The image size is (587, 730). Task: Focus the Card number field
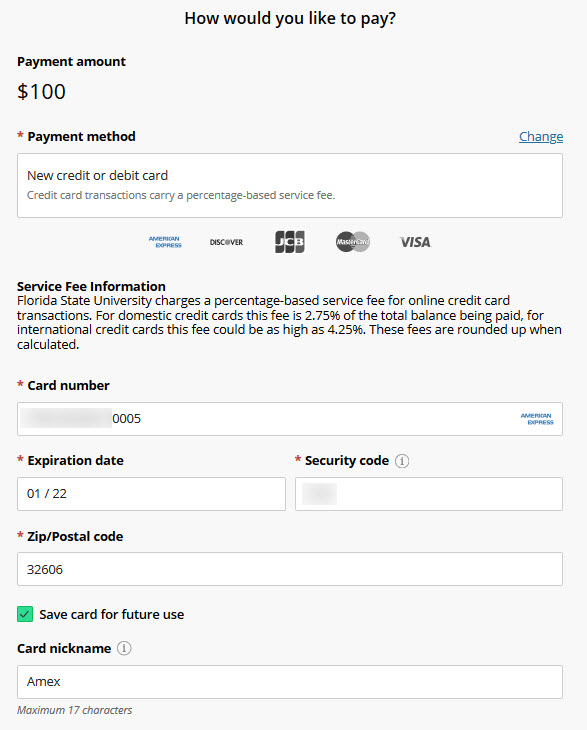click(x=290, y=419)
